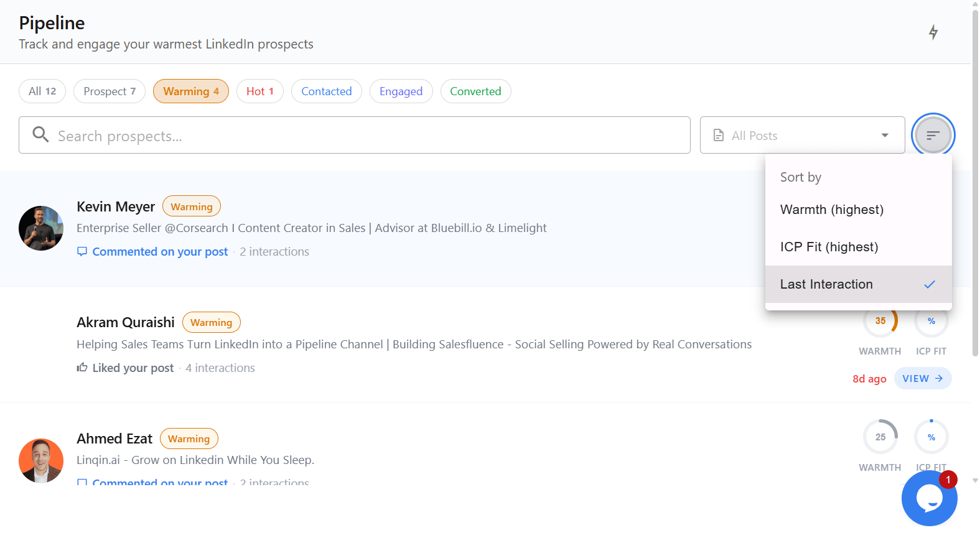This screenshot has width=980, height=543.
Task: Sort by Warmth (highest)
Action: point(859,210)
